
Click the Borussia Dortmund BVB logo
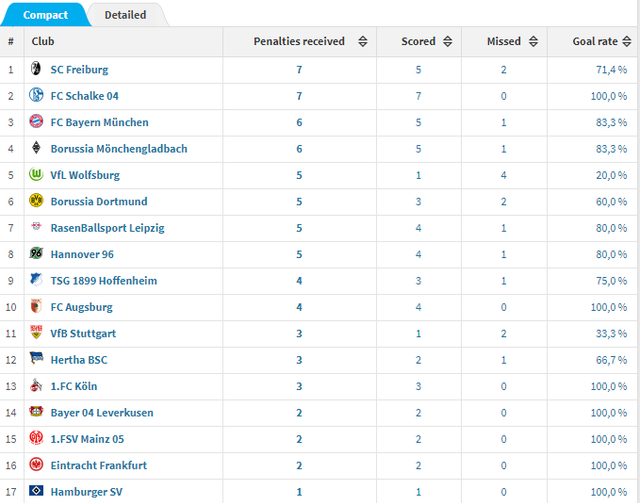[x=36, y=200]
